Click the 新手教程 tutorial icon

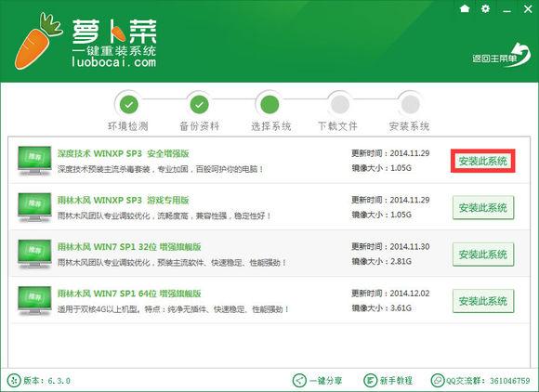coord(370,380)
